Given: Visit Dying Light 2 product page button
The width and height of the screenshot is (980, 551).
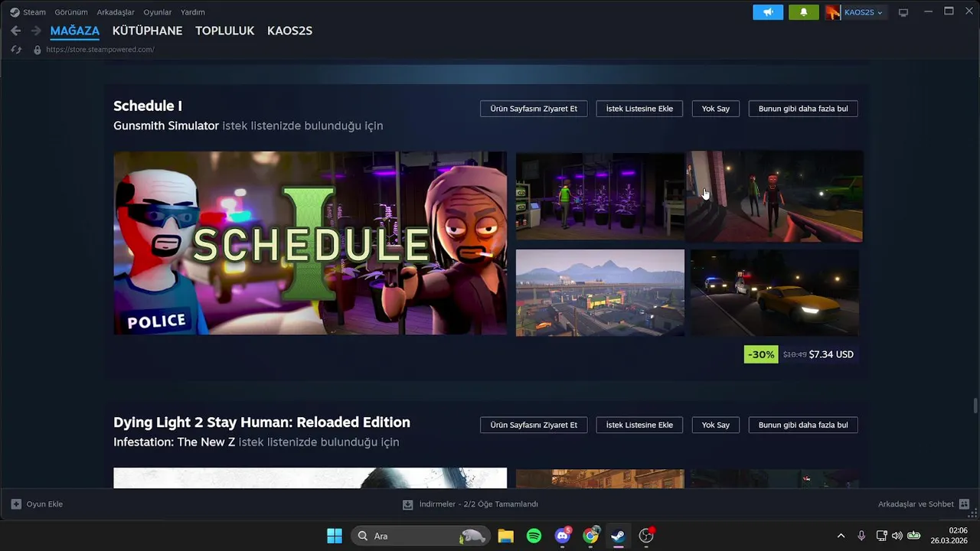Looking at the screenshot, I should (x=534, y=425).
